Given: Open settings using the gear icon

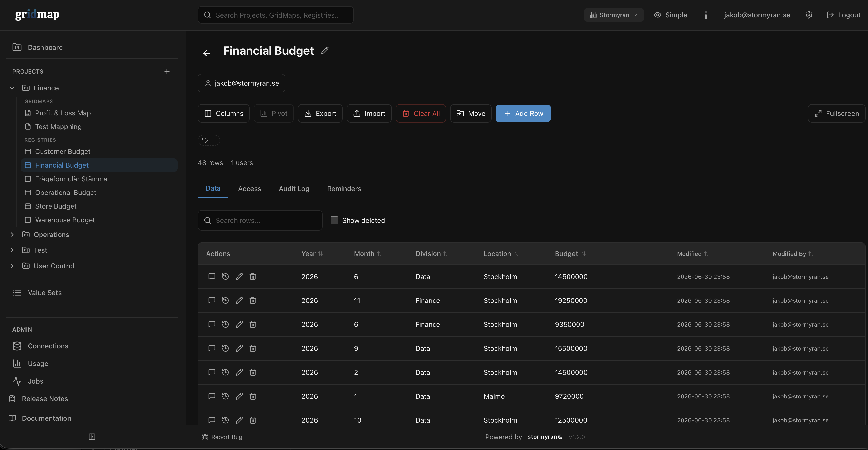Looking at the screenshot, I should click(x=809, y=15).
